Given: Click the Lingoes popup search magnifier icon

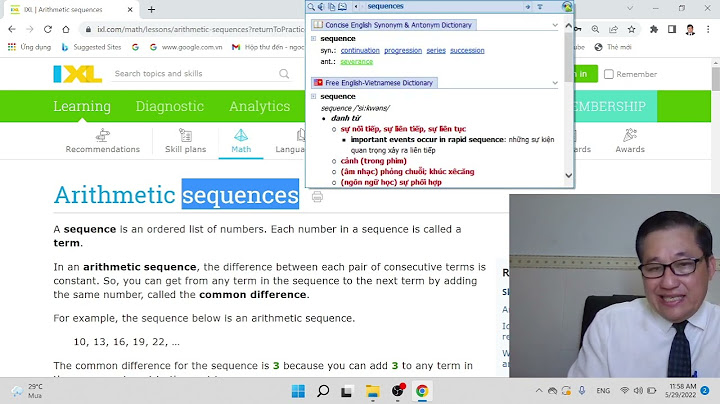Looking at the screenshot, I should pos(311,6).
